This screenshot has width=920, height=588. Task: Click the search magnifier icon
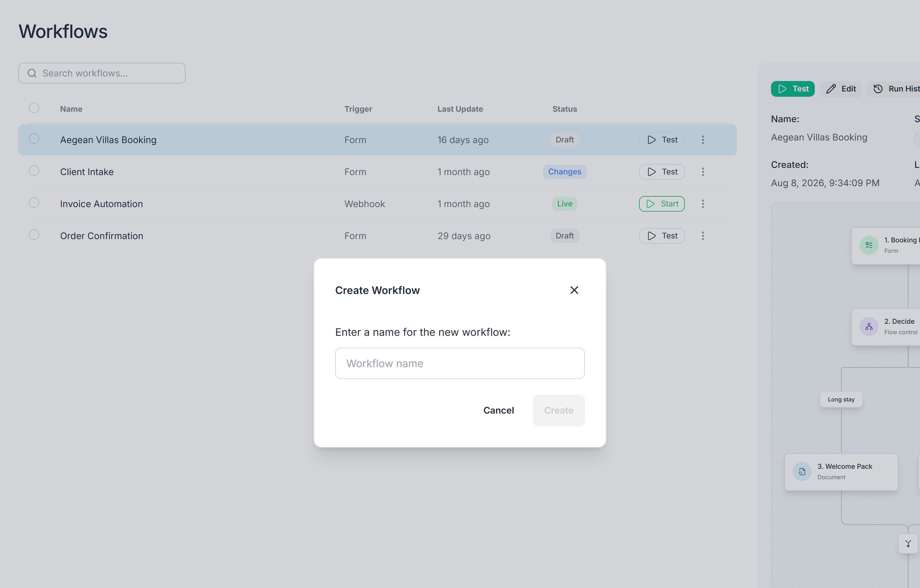(32, 73)
